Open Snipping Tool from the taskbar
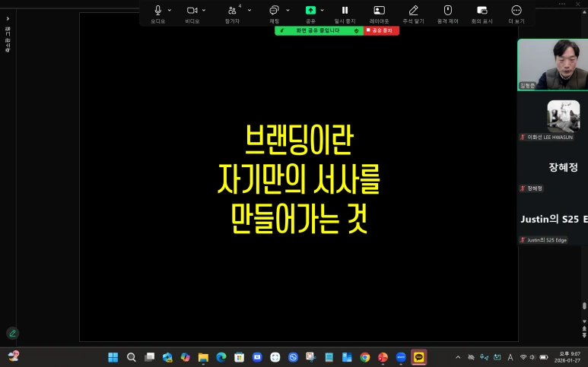Screen dimensions: 588x367 pyautogui.click(x=310, y=357)
